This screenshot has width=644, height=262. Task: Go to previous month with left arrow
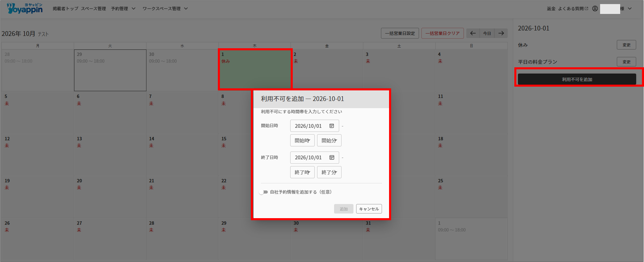click(473, 33)
